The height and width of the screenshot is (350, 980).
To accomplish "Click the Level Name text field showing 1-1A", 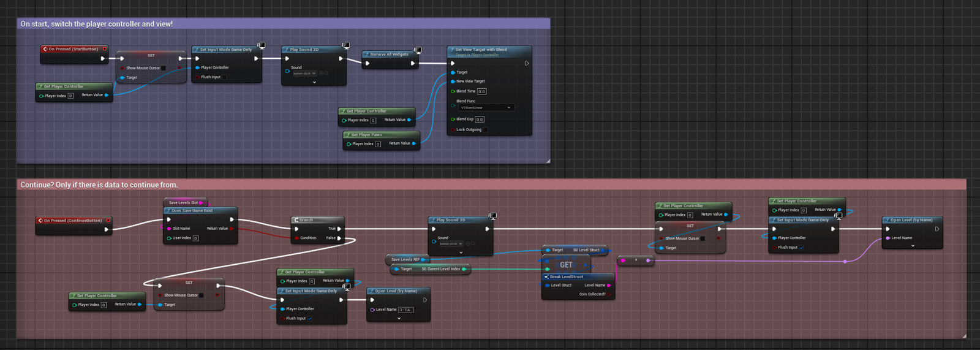I will 405,310.
